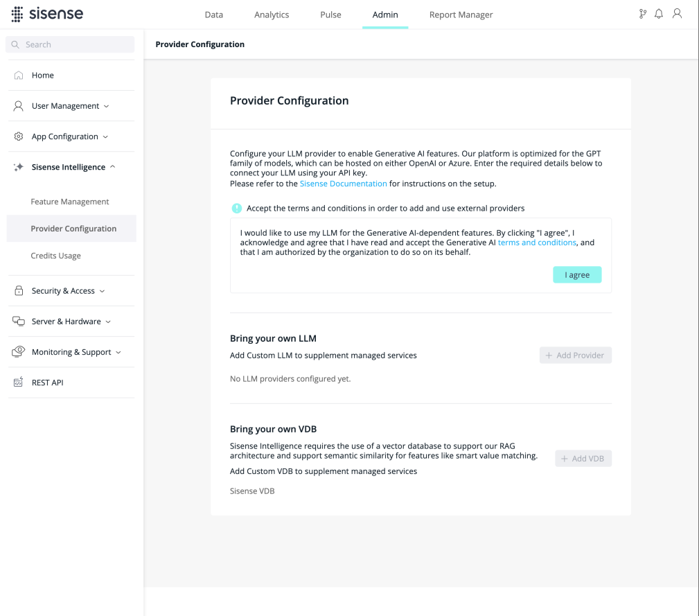699x616 pixels.
Task: Switch to the Analytics tab
Action: tap(272, 15)
